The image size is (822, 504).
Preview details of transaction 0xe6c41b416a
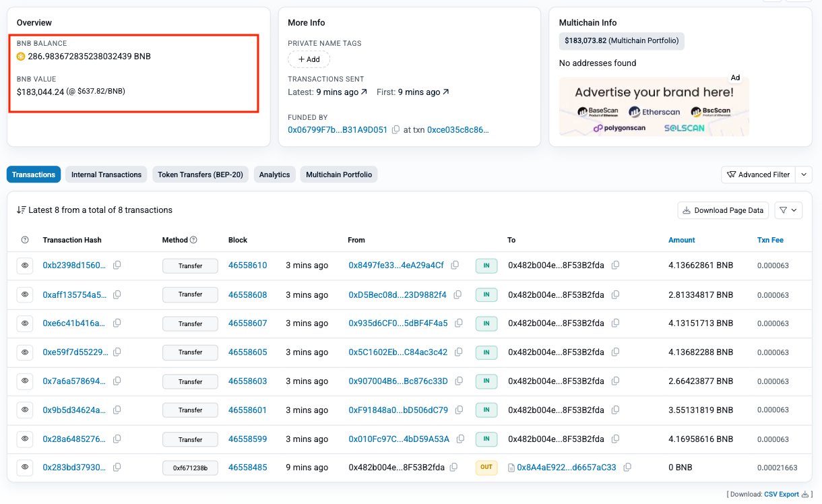click(25, 323)
